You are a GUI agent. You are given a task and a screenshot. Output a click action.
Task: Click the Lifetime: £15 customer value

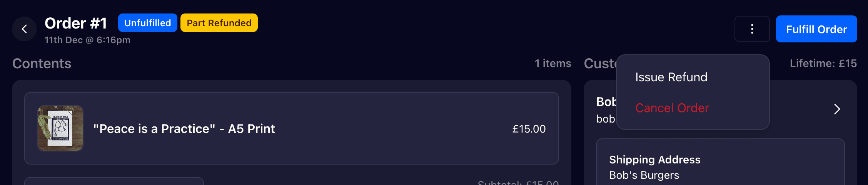tap(823, 63)
